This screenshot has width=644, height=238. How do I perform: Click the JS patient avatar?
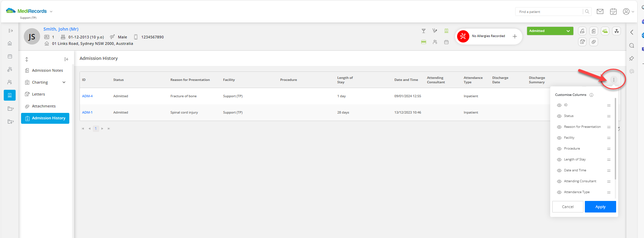(x=32, y=36)
